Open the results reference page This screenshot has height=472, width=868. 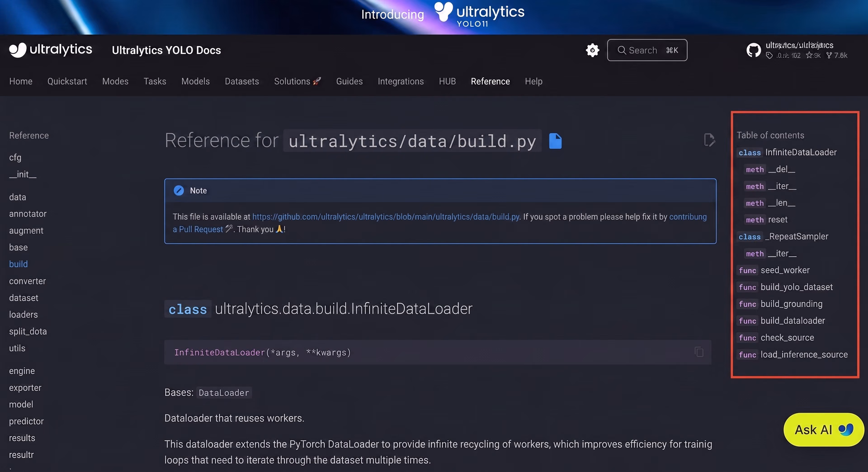(x=22, y=438)
